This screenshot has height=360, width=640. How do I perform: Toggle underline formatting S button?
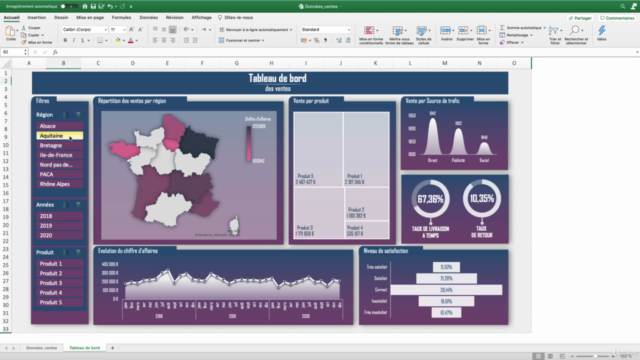point(82,40)
